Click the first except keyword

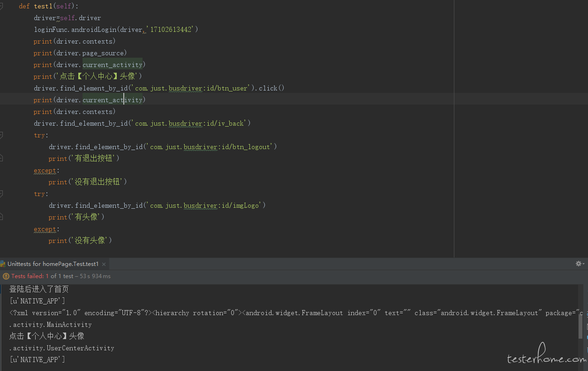[45, 170]
